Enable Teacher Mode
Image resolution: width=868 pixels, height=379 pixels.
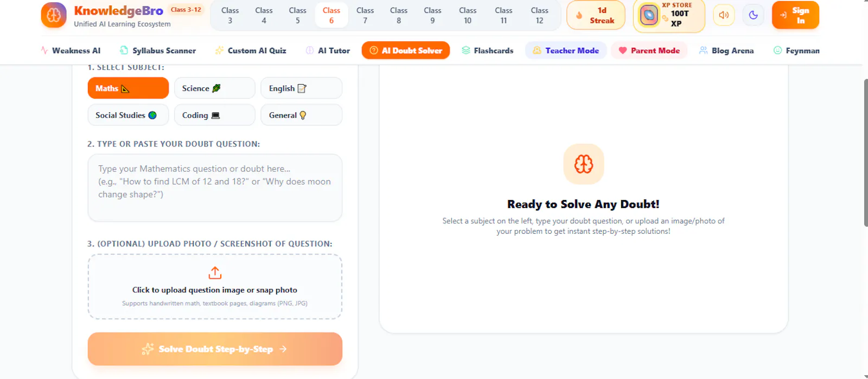[x=566, y=50]
